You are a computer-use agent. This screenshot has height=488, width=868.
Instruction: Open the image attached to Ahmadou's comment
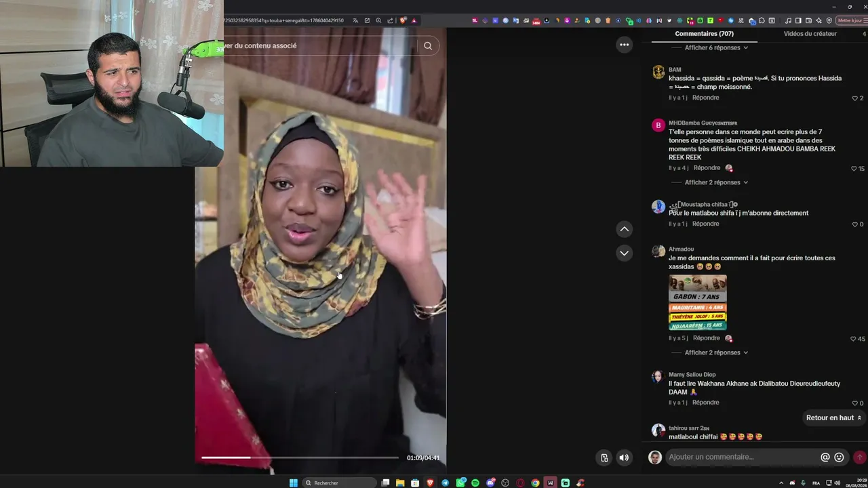pyautogui.click(x=697, y=302)
